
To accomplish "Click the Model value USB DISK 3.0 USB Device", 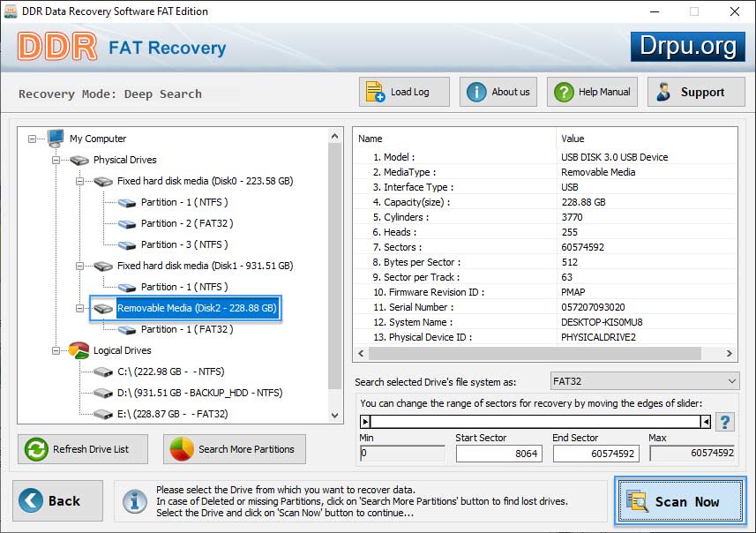I will point(614,157).
